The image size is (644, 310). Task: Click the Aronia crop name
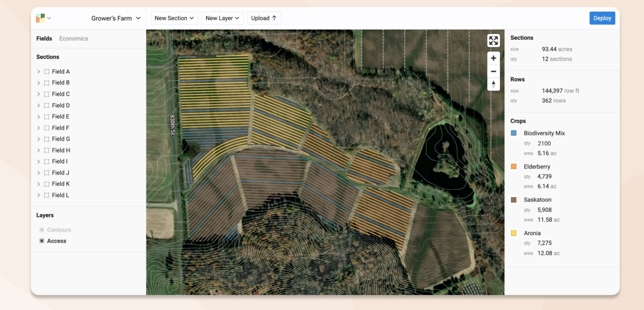coord(532,233)
